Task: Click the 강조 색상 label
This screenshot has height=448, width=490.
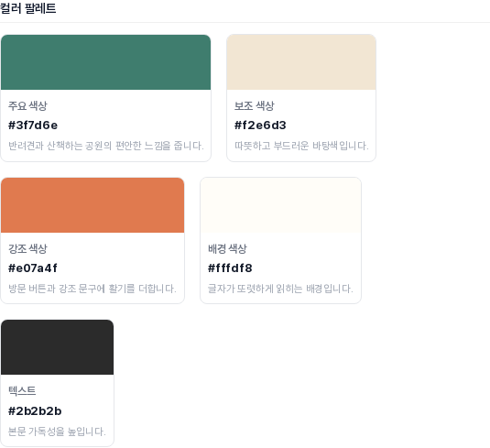Action: 27,248
